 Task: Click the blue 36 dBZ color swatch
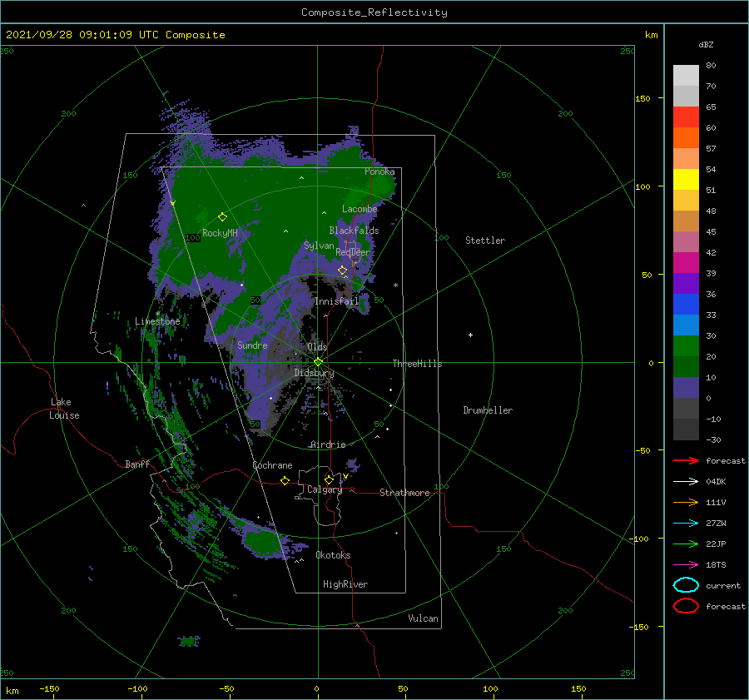pyautogui.click(x=686, y=304)
